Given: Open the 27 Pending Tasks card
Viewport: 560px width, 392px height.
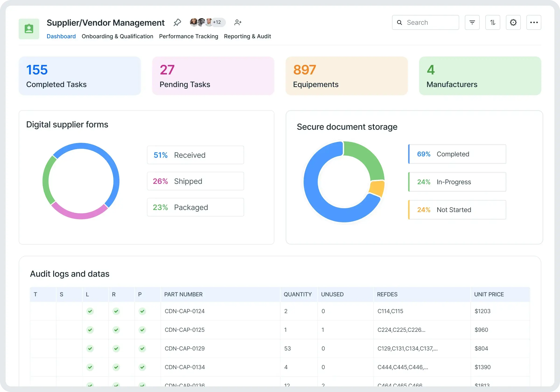Looking at the screenshot, I should (x=213, y=76).
